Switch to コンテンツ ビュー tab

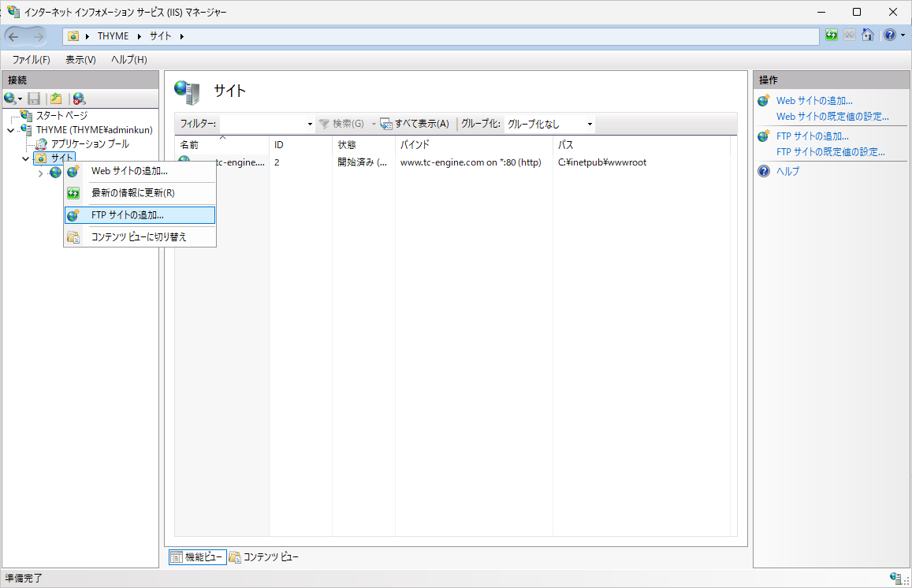click(263, 557)
